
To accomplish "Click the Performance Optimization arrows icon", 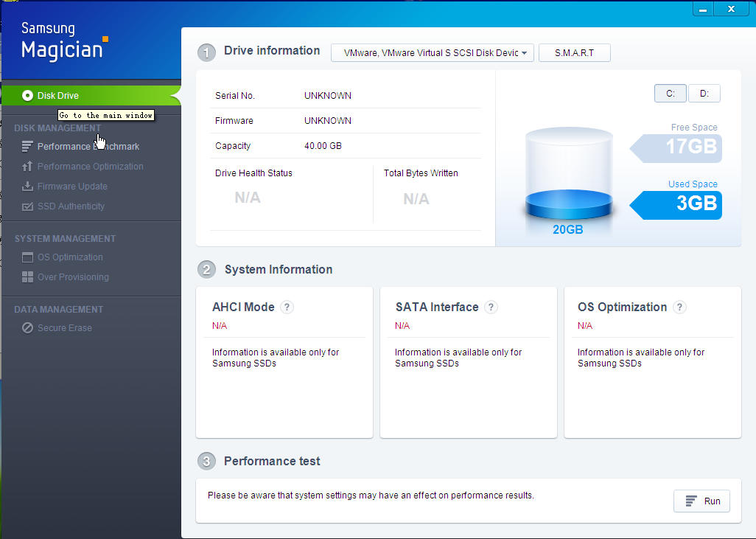I will (27, 167).
